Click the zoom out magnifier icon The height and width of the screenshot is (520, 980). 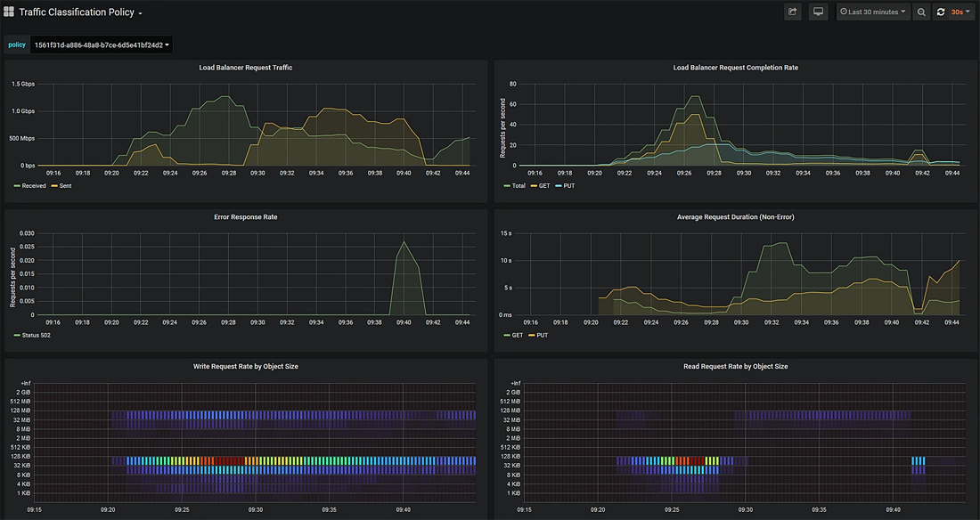tap(921, 12)
